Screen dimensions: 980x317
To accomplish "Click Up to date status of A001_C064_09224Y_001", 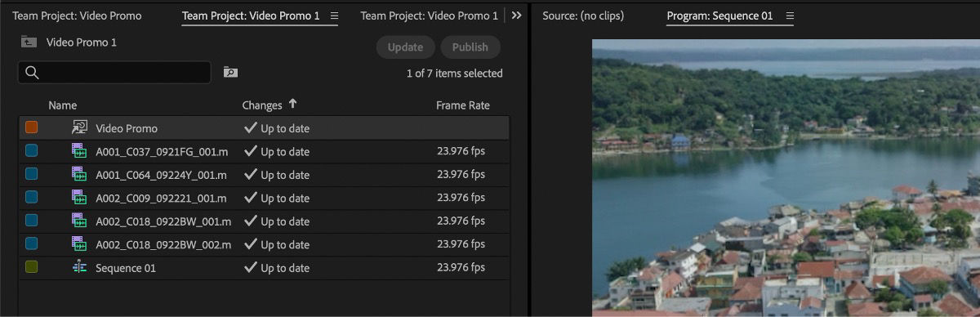I will pyautogui.click(x=277, y=175).
